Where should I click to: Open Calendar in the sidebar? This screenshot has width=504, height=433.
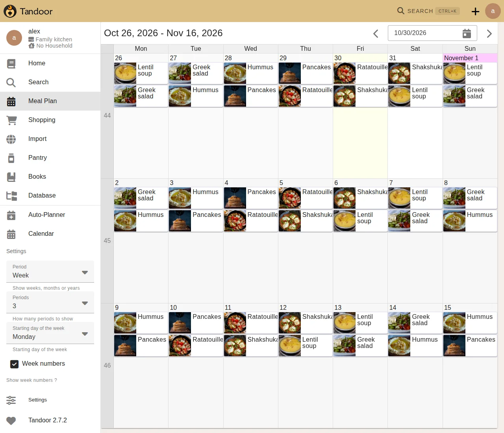(x=50, y=234)
